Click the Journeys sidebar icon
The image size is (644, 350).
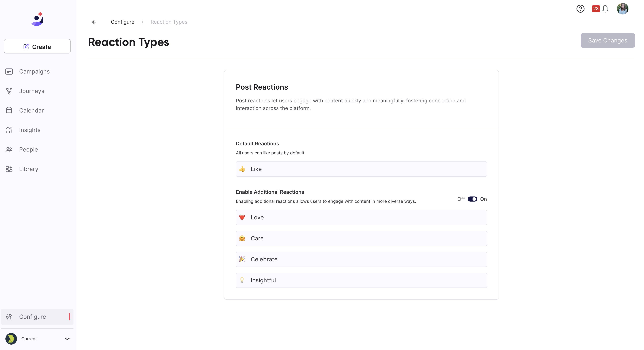[9, 91]
